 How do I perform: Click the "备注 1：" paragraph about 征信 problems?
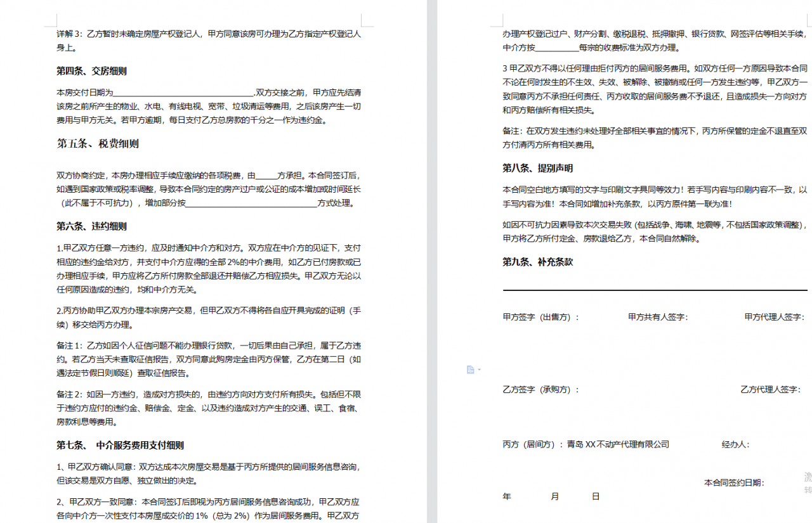pos(209,359)
